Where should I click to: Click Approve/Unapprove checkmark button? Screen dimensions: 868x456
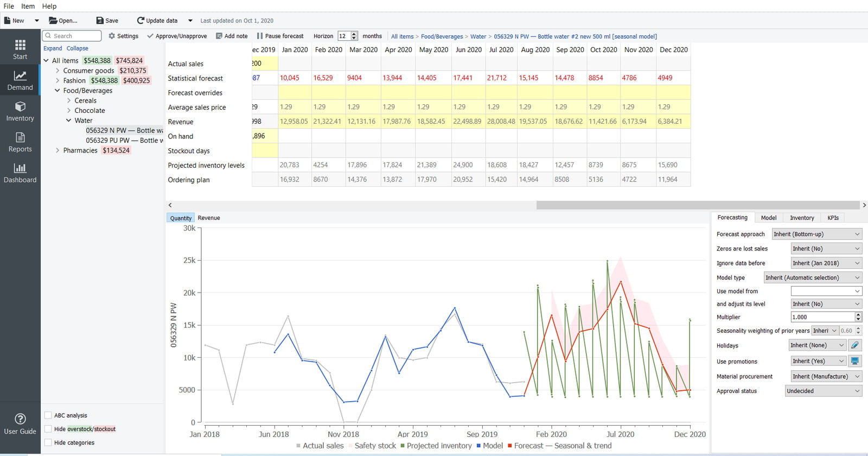coord(177,36)
